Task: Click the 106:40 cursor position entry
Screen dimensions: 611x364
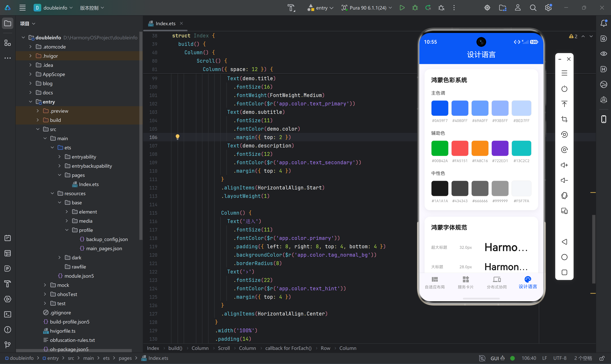Action: click(529, 358)
